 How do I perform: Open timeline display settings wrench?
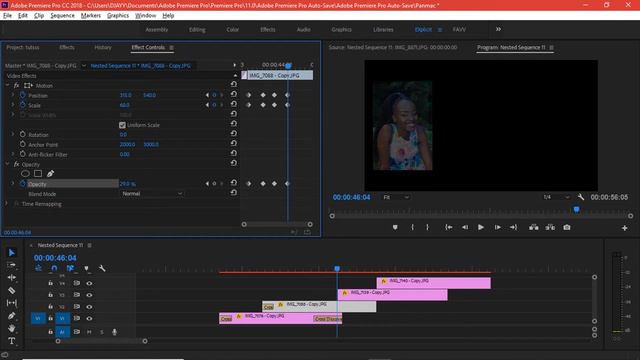point(102,268)
